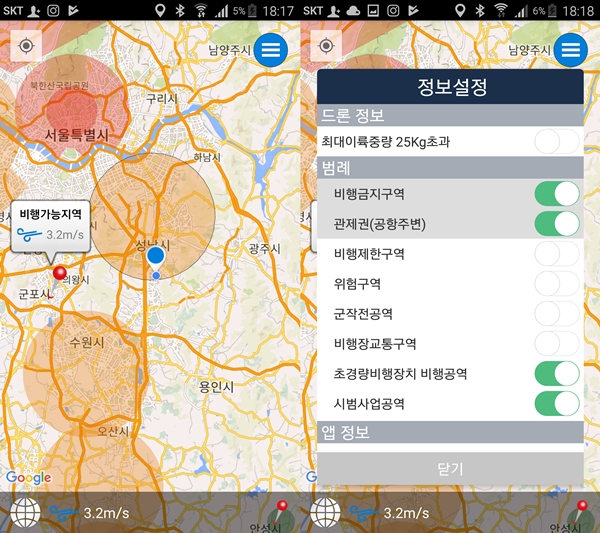Tap the Google logo on left map

[29, 478]
